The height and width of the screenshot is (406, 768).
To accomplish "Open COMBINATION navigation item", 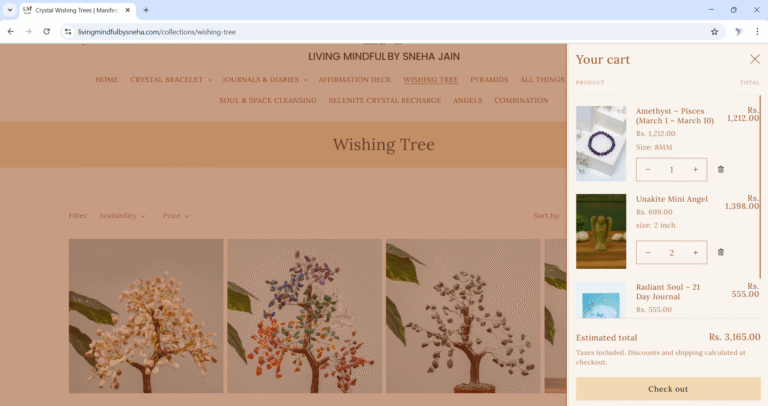I will coord(521,100).
